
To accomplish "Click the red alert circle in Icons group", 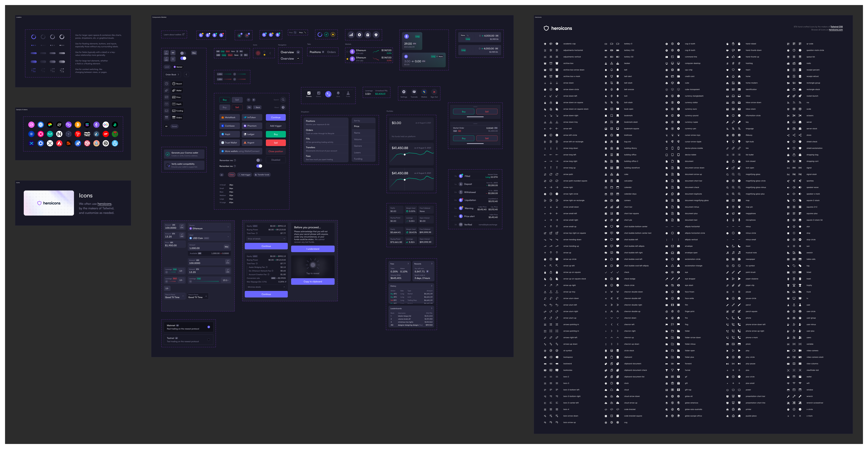I will (x=258, y=53).
